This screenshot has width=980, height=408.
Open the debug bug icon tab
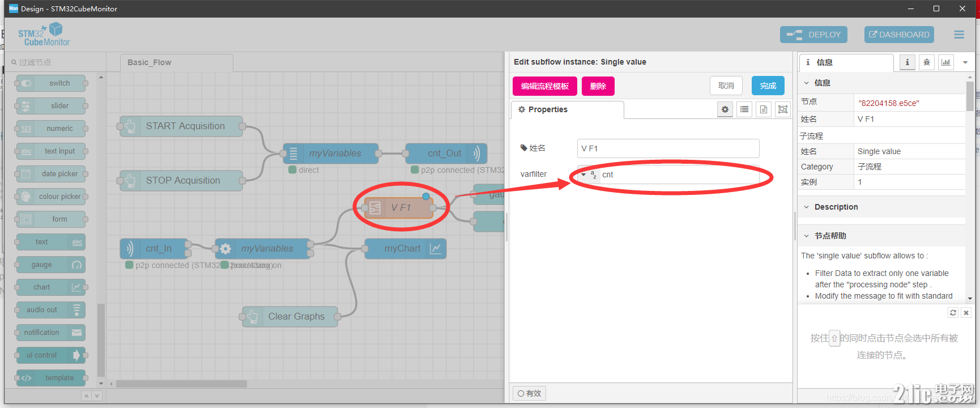tap(927, 62)
